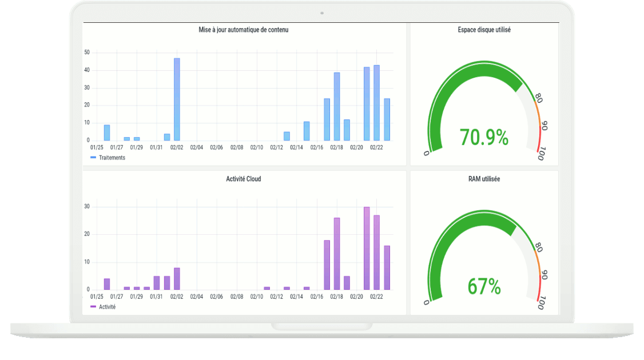Open the RAM utilisée panel title

(484, 179)
